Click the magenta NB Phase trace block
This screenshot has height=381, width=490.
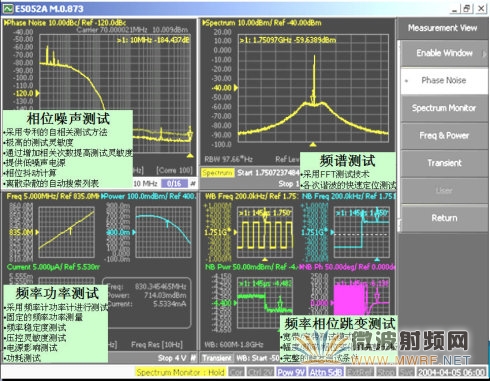(x=349, y=299)
